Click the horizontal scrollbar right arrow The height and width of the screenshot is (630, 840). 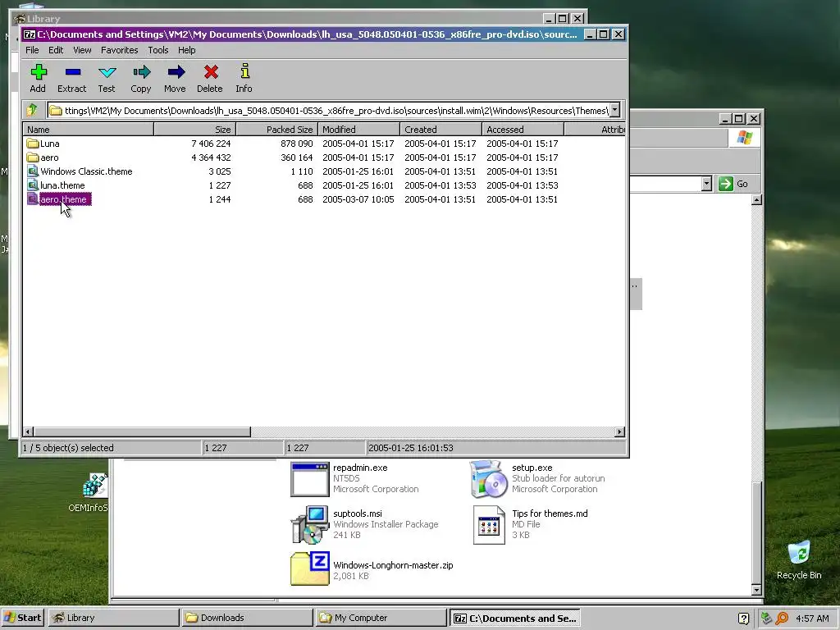pyautogui.click(x=620, y=431)
